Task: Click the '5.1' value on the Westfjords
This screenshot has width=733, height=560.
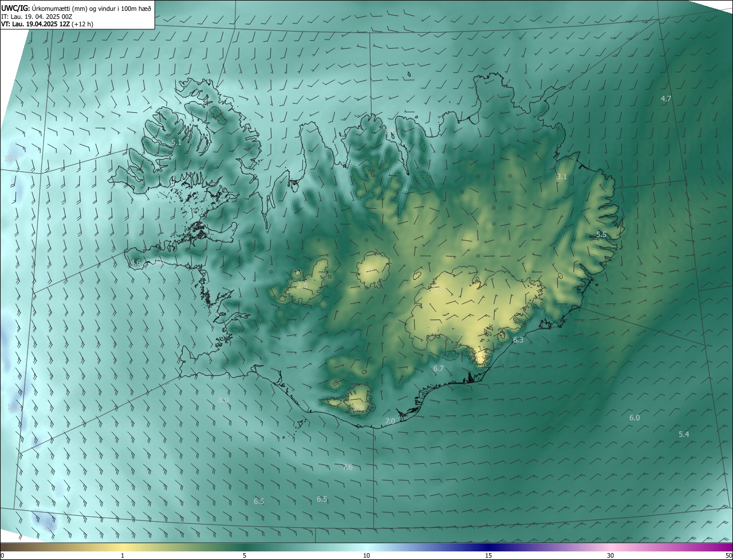Action: click(176, 143)
